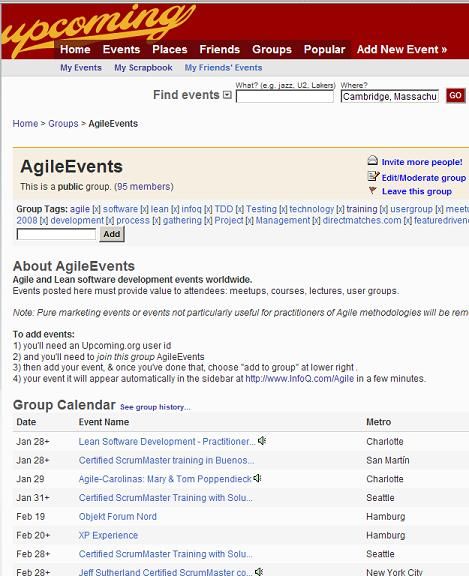The width and height of the screenshot is (469, 576).
Task: Remove the software tag with [x]
Action: [x=144, y=209]
